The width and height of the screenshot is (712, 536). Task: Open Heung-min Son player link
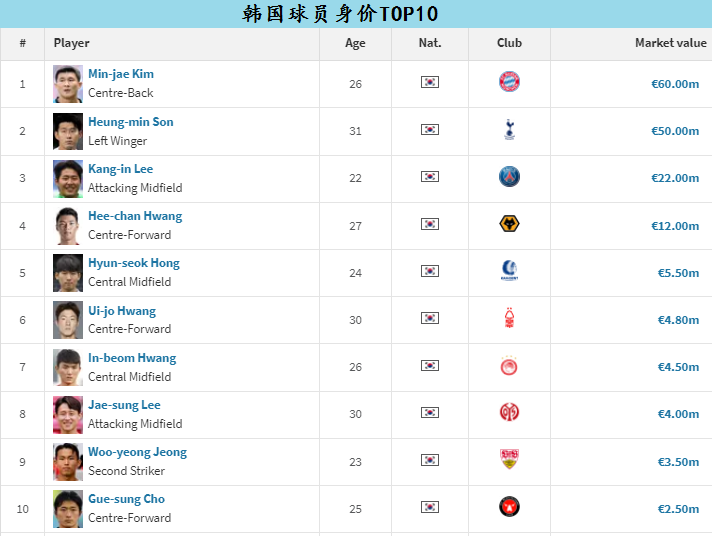coord(130,122)
